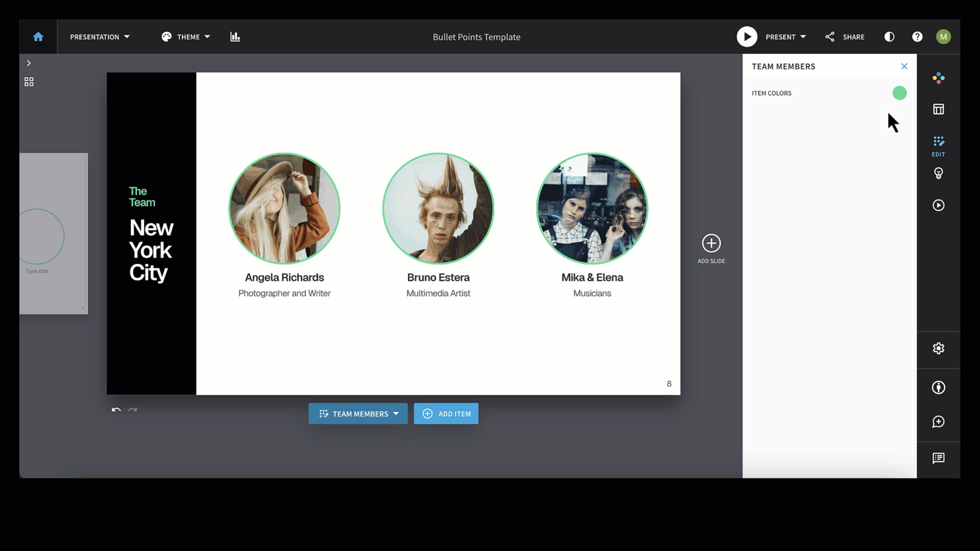The image size is (980, 551).
Task: Click the Mika & Elena photo
Action: tap(592, 208)
